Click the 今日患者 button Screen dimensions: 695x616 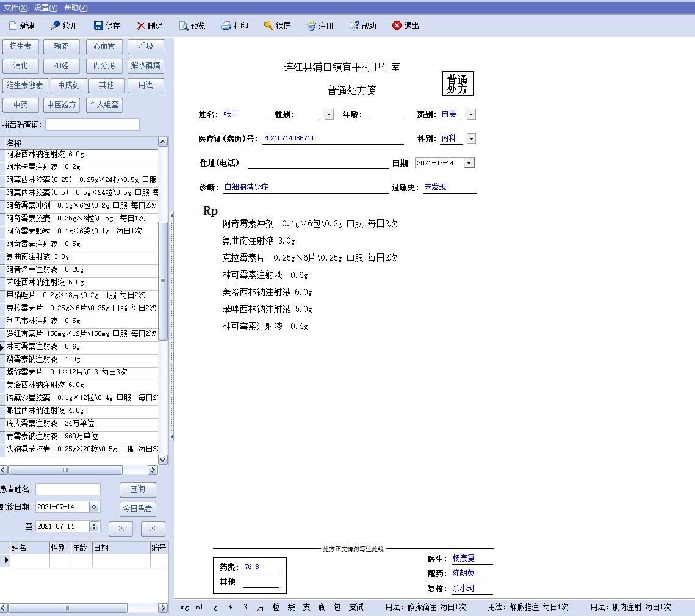click(x=137, y=509)
